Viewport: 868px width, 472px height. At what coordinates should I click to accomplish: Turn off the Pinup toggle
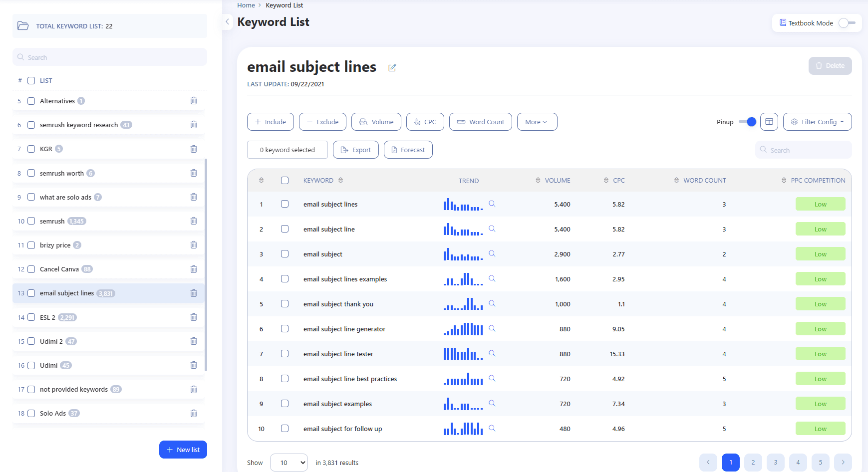(x=747, y=122)
